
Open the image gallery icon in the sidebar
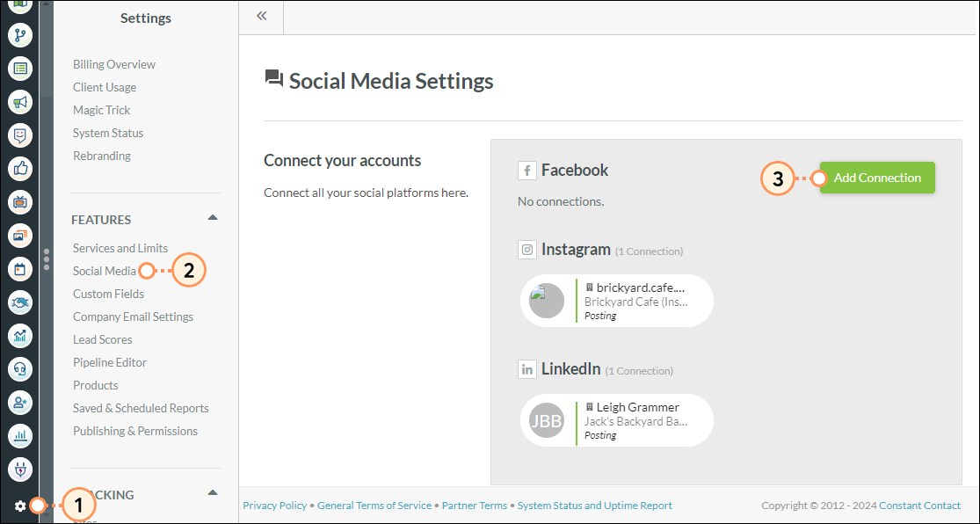tap(20, 236)
